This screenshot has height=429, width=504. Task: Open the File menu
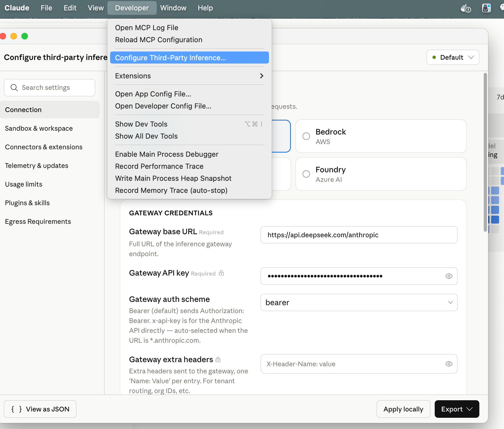click(x=46, y=8)
